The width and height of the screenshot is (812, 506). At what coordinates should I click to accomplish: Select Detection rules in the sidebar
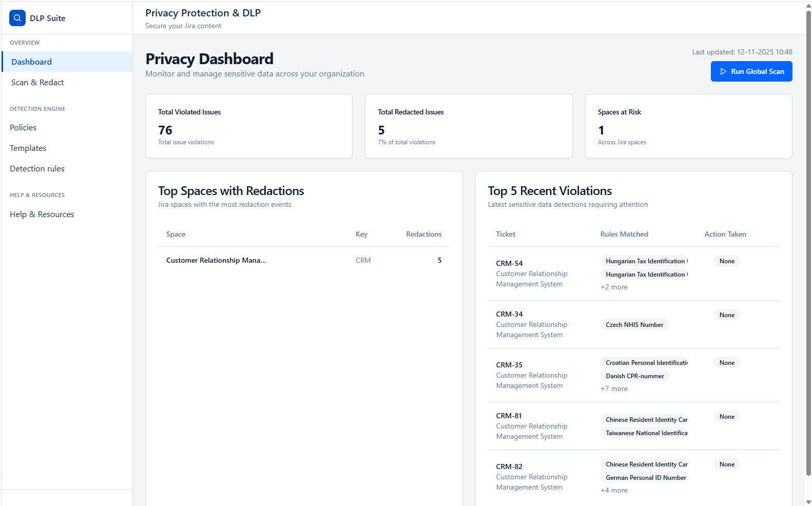(37, 168)
